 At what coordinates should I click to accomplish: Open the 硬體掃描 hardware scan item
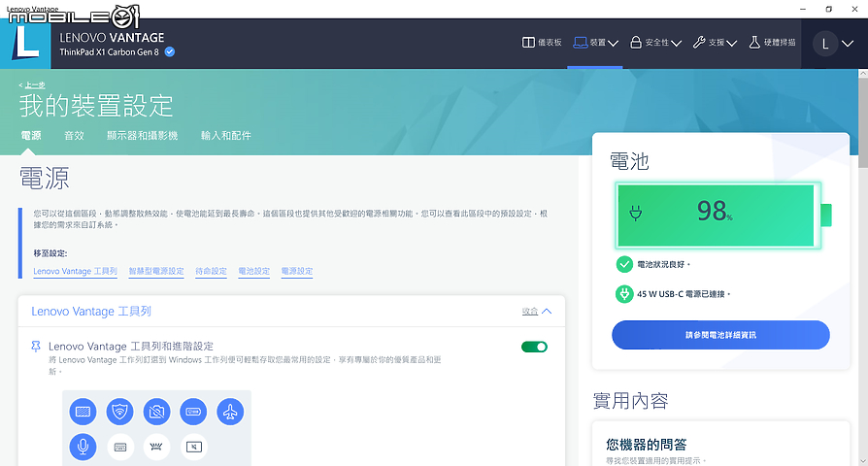772,43
